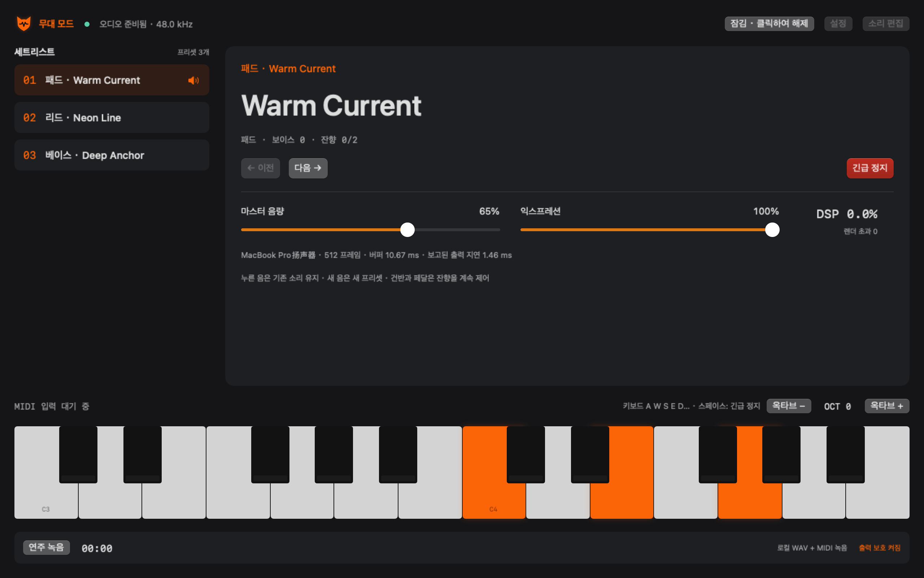Click the 65% master volume value
924x578 pixels.
click(489, 211)
